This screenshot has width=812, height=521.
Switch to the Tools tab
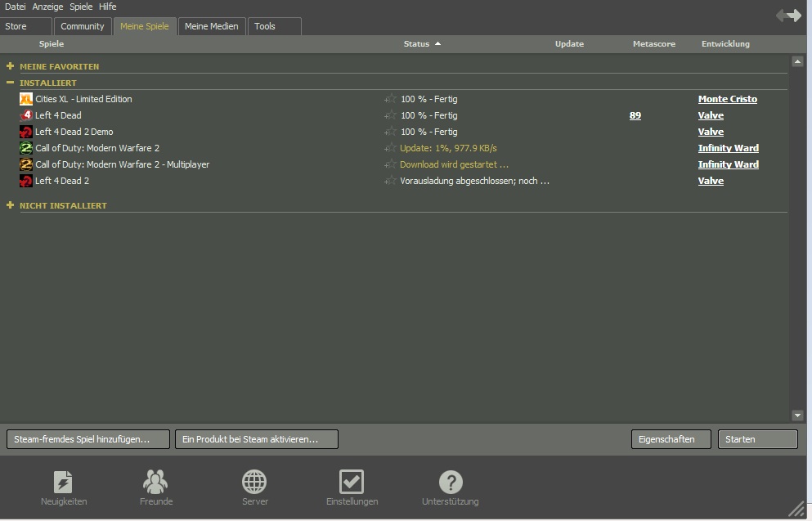click(x=275, y=26)
